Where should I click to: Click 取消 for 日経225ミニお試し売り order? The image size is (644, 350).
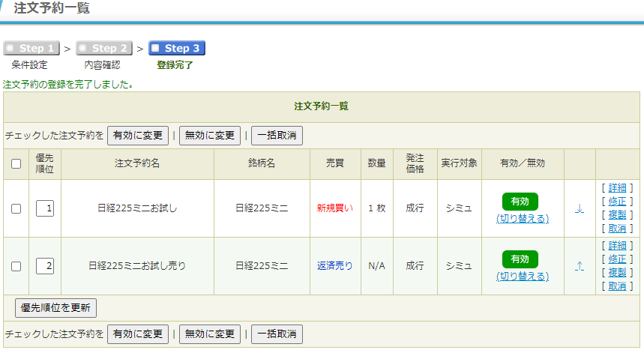(x=617, y=286)
